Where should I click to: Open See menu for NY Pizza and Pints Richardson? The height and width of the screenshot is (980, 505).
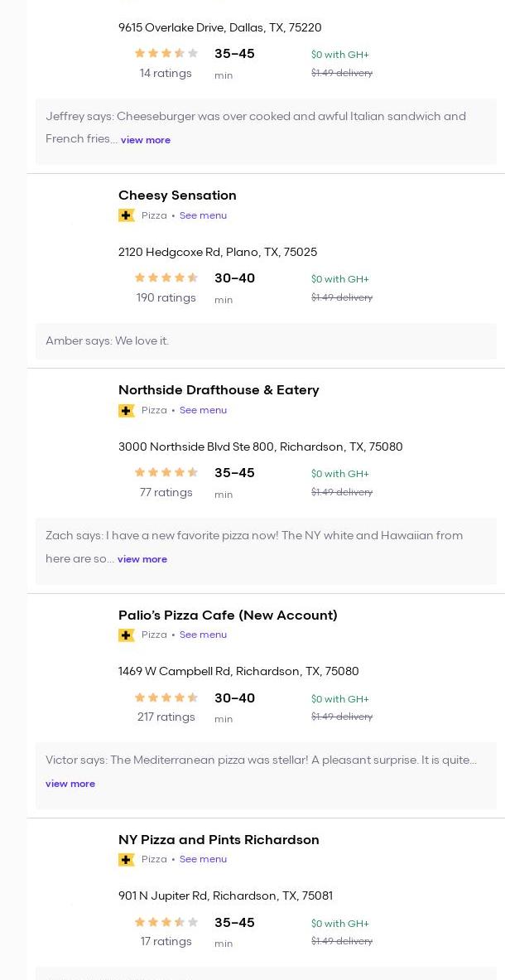203,860
